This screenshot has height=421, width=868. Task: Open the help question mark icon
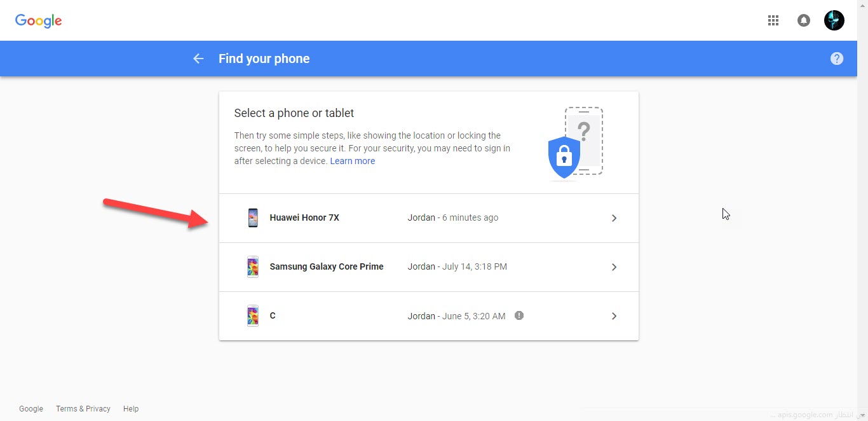tap(837, 59)
